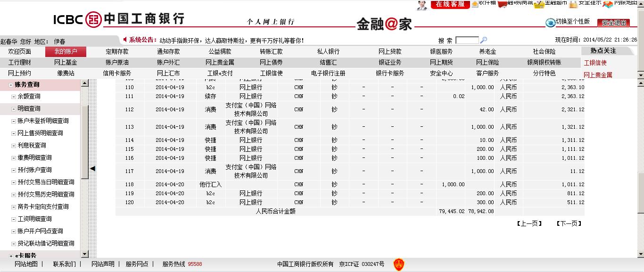
Task: Go to the next page 下一页
Action: (569, 223)
